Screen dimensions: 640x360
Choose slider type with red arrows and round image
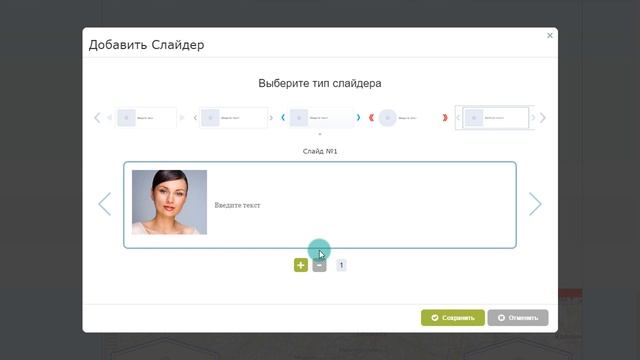coord(408,118)
